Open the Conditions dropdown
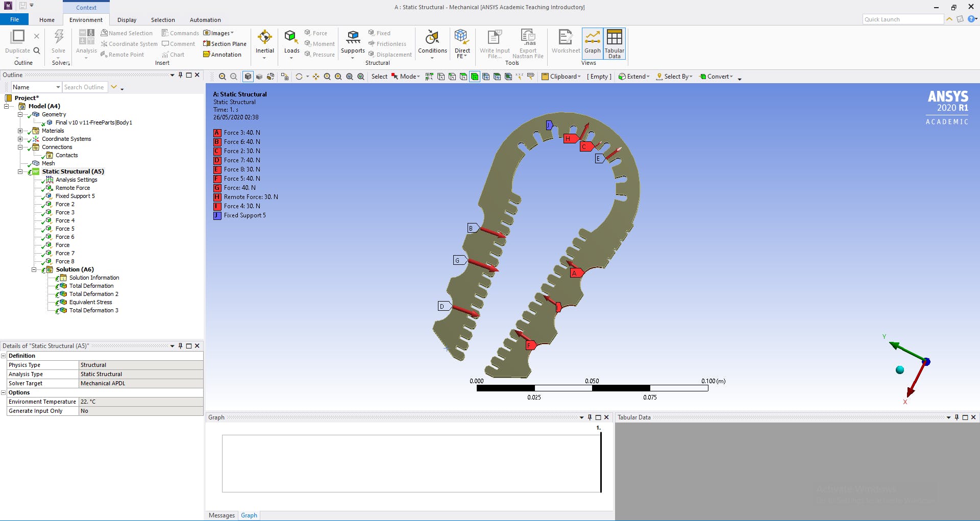980x521 pixels. [432, 44]
